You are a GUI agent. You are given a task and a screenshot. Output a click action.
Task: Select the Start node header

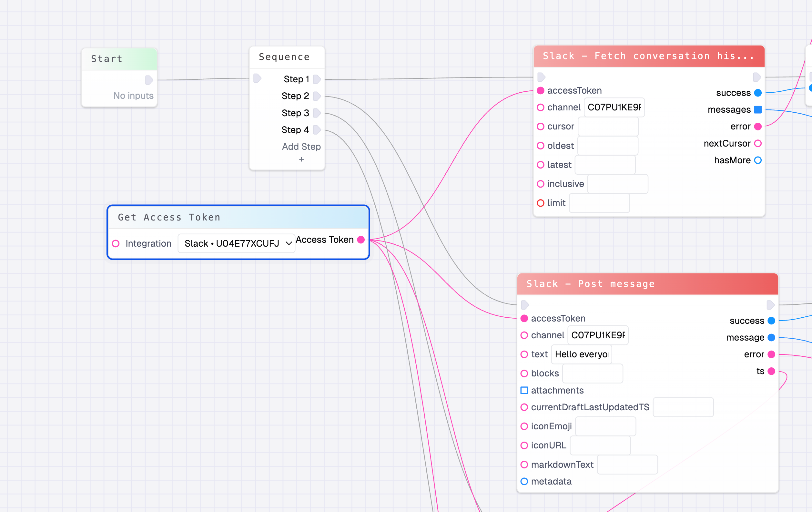(x=120, y=59)
